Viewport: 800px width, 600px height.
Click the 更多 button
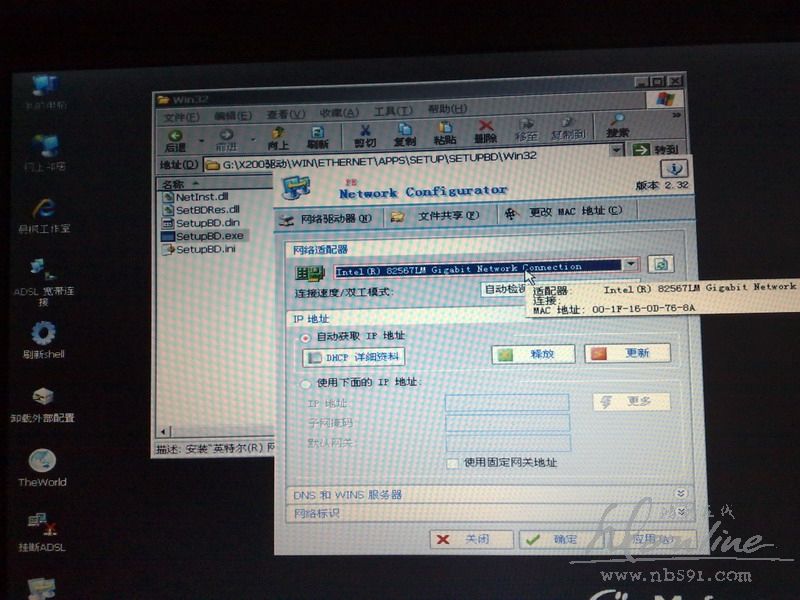[x=632, y=402]
